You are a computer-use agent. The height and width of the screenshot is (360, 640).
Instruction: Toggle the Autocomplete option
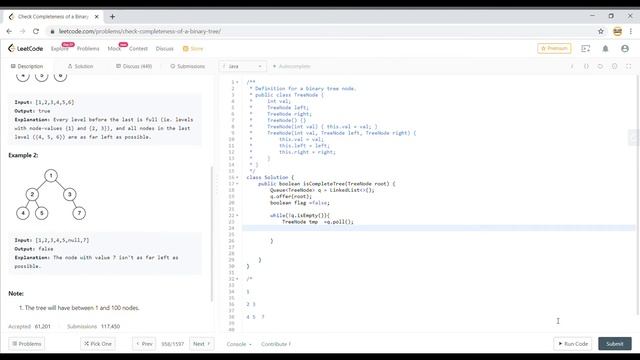point(291,66)
